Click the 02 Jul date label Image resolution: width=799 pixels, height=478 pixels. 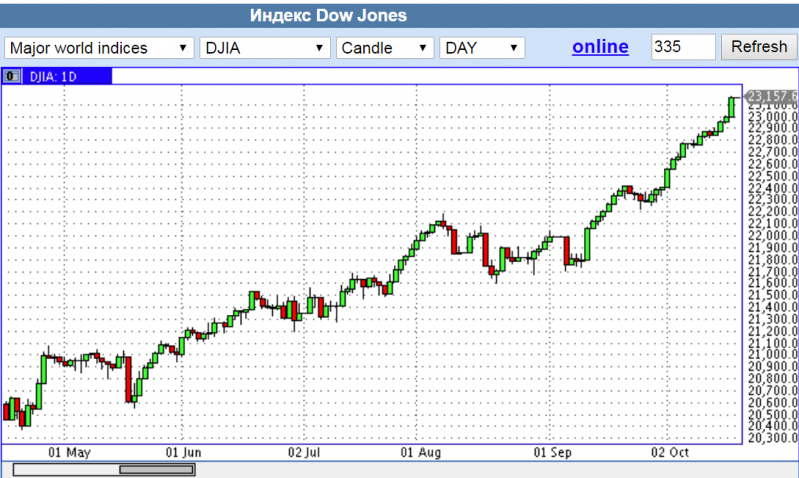coord(304,452)
